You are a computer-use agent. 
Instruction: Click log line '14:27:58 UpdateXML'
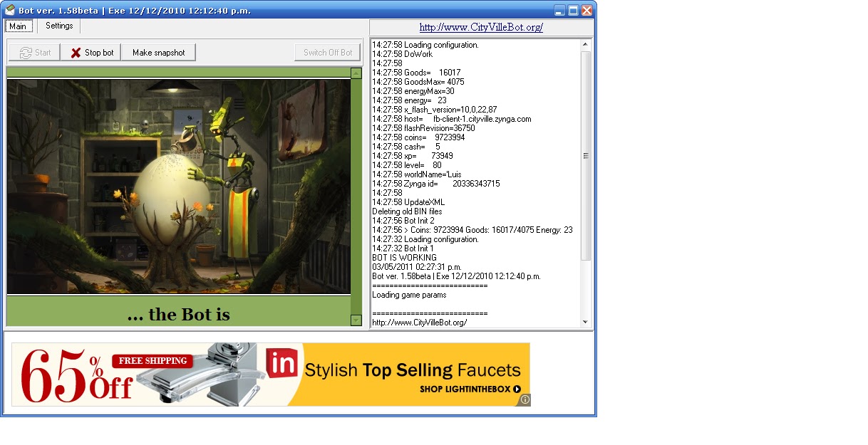(x=408, y=202)
